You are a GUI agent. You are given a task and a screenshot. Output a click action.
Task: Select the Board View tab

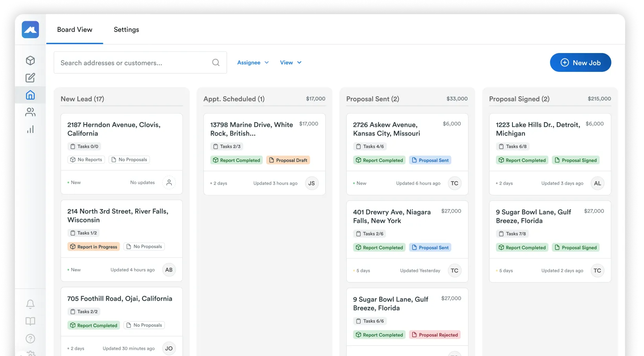coord(75,29)
